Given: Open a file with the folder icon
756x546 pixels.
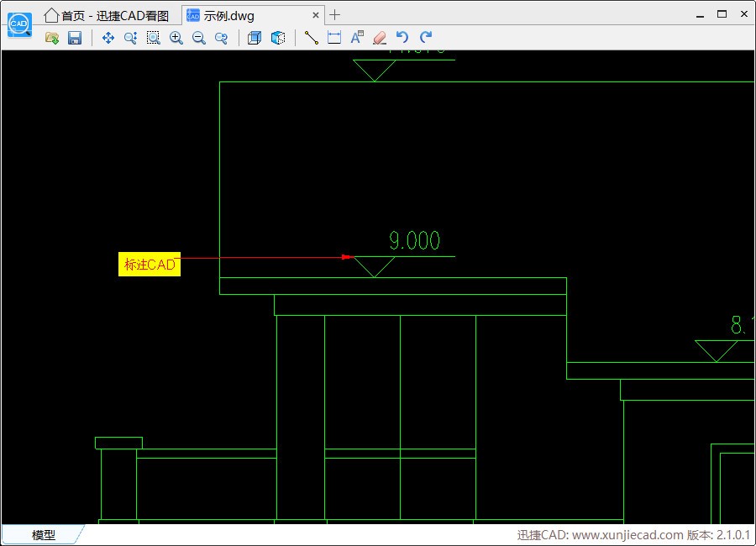Looking at the screenshot, I should coord(52,38).
